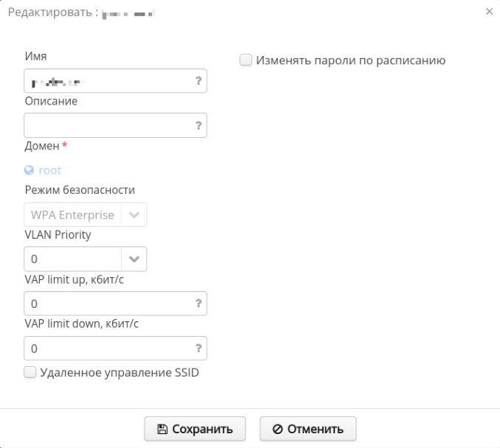The height and width of the screenshot is (448, 500).
Task: Click the VAP limit up input field
Action: [x=107, y=303]
